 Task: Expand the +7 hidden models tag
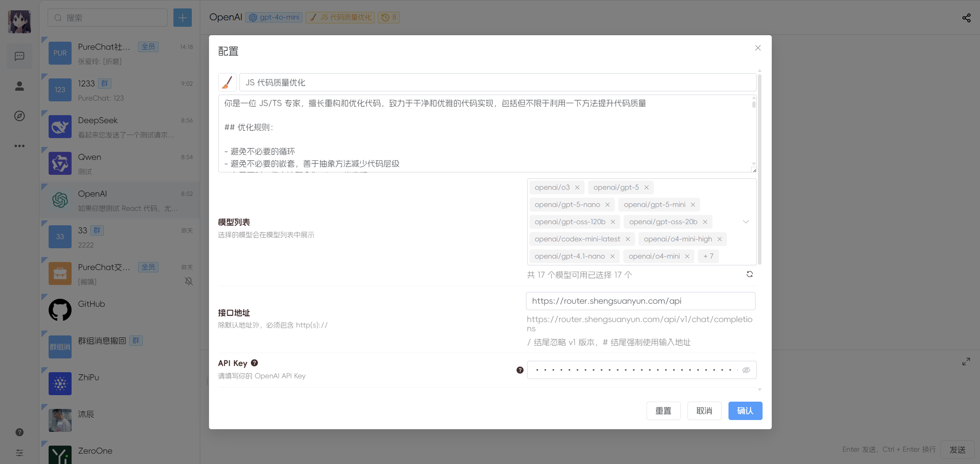708,256
